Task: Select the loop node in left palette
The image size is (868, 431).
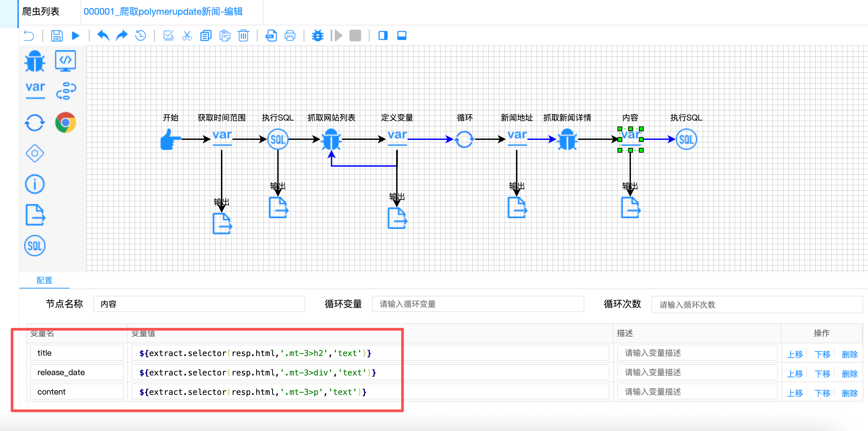Action: point(35,122)
